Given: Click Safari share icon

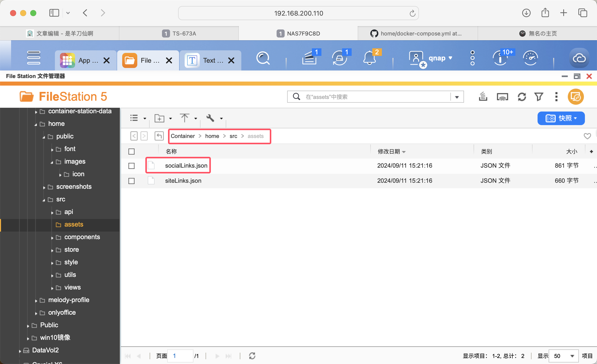Looking at the screenshot, I should [x=545, y=13].
